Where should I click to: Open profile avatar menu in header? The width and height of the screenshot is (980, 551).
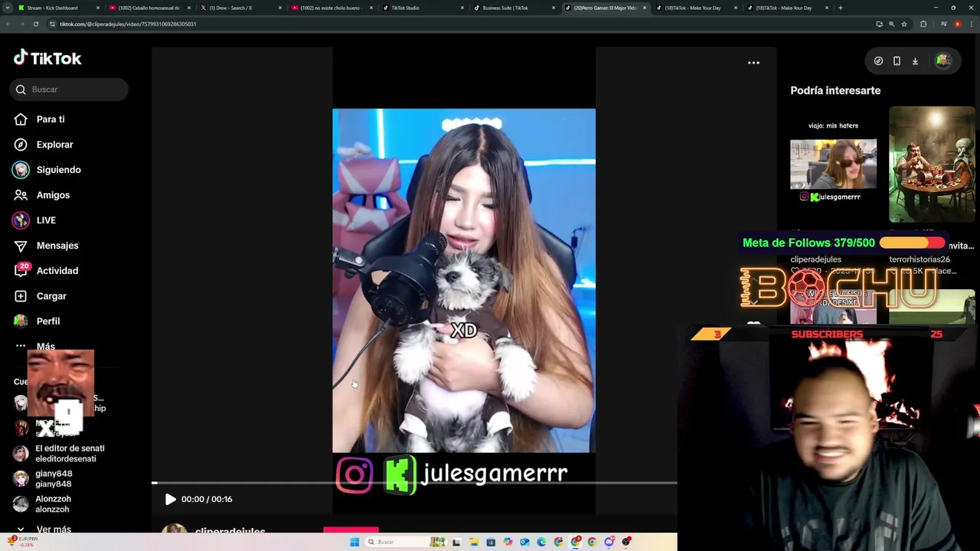click(x=942, y=61)
